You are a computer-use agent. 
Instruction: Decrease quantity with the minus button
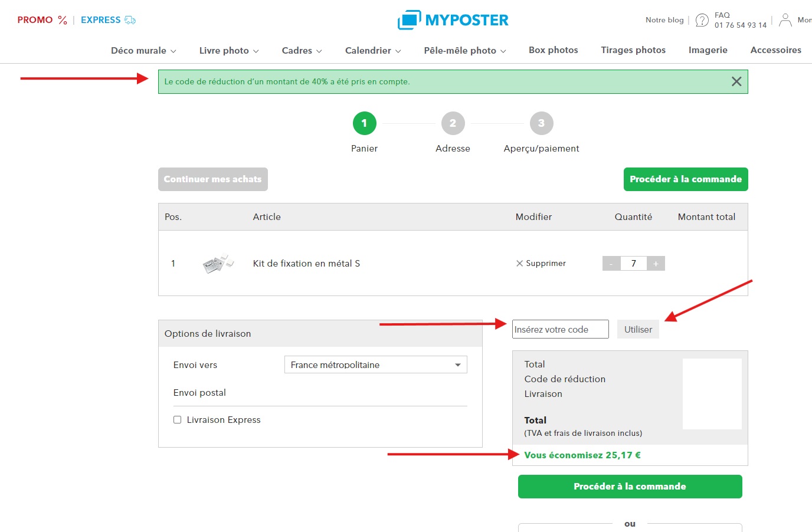pos(611,264)
